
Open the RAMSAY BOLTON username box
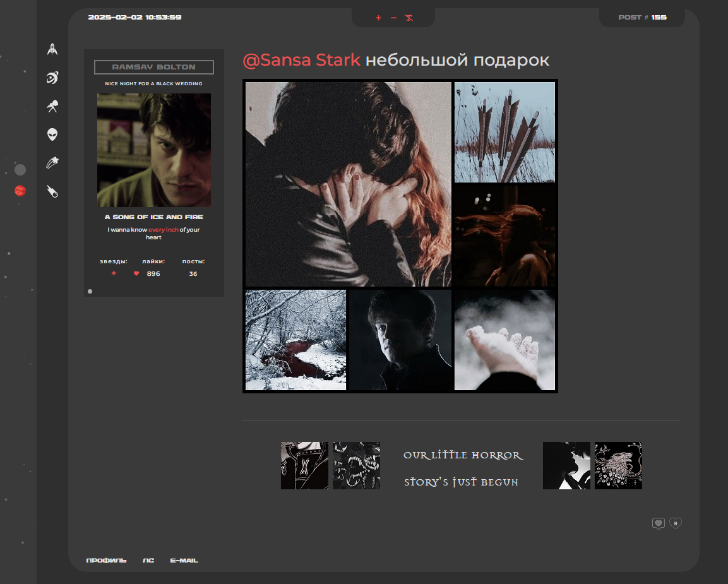154,67
